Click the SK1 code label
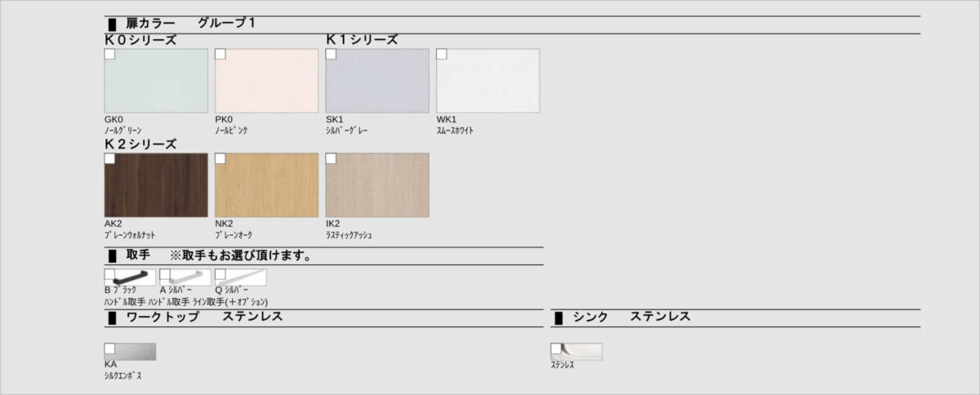The height and width of the screenshot is (395, 980). point(335,119)
